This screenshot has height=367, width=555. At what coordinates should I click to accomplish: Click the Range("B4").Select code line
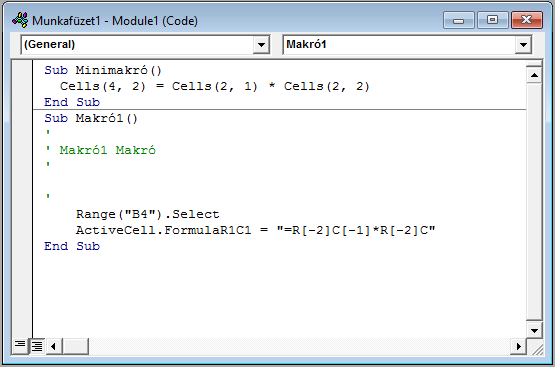pyautogui.click(x=148, y=214)
